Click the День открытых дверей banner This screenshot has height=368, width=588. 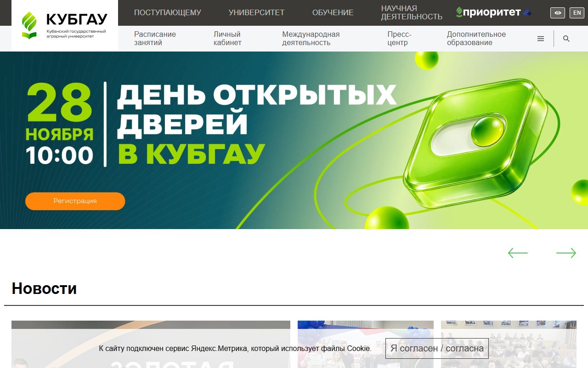(294, 140)
